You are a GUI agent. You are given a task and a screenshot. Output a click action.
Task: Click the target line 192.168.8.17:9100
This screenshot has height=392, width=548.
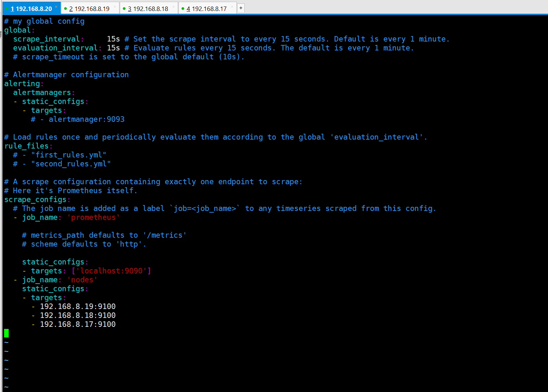coord(78,324)
